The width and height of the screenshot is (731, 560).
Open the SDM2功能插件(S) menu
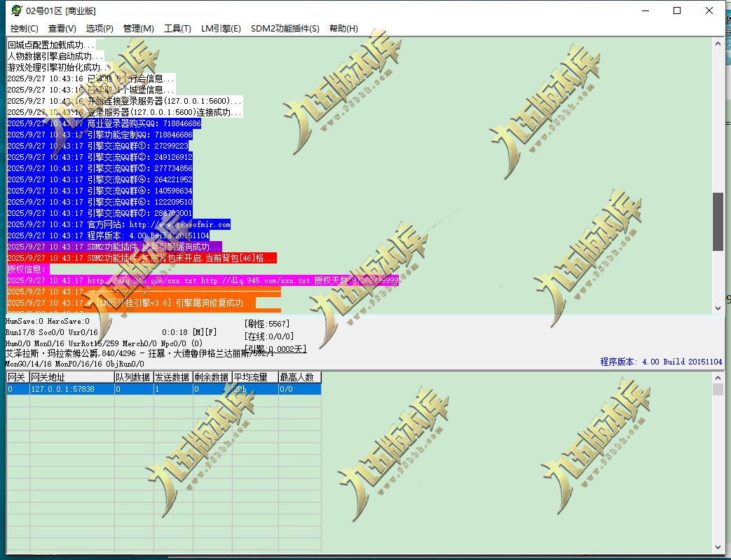(285, 29)
